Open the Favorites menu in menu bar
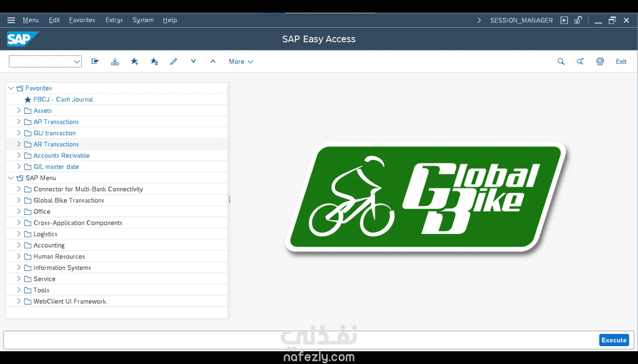Image resolution: width=638 pixels, height=364 pixels. (82, 20)
